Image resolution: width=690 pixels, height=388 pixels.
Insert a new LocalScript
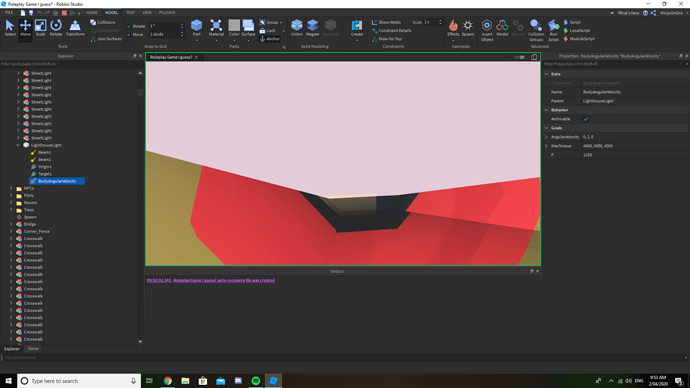pyautogui.click(x=577, y=30)
